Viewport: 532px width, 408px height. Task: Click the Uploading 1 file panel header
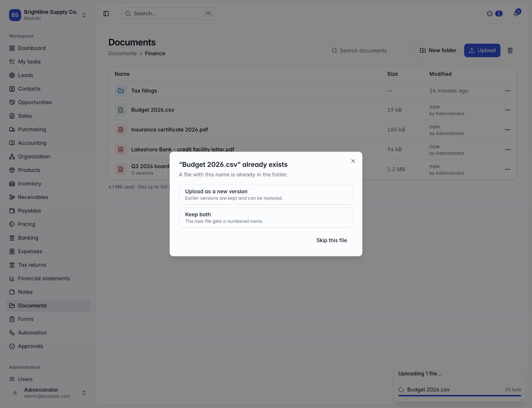pyautogui.click(x=459, y=374)
